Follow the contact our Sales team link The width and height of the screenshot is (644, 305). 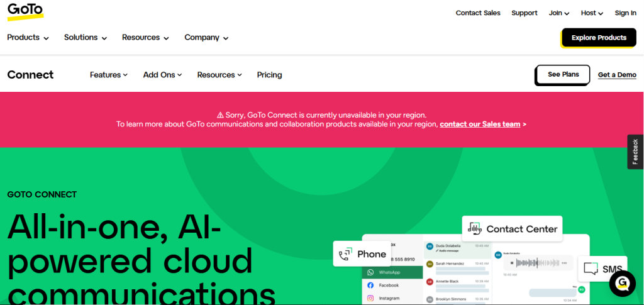pyautogui.click(x=482, y=125)
